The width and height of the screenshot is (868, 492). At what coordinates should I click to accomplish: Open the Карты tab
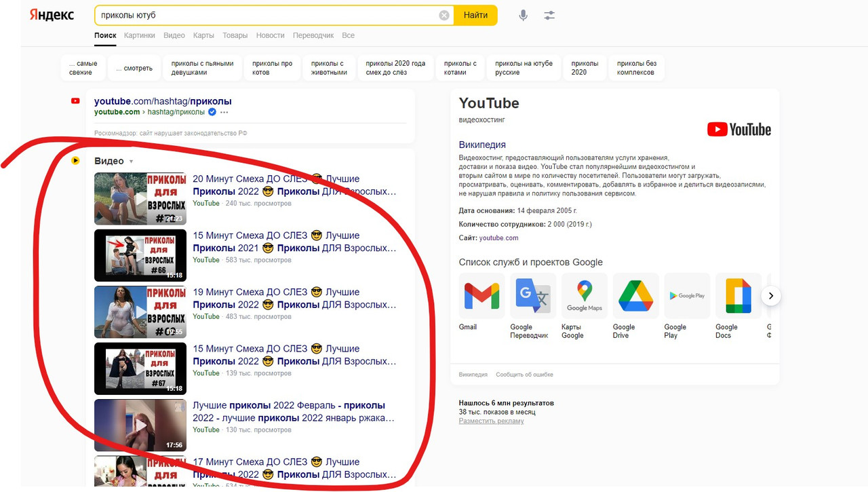[203, 35]
